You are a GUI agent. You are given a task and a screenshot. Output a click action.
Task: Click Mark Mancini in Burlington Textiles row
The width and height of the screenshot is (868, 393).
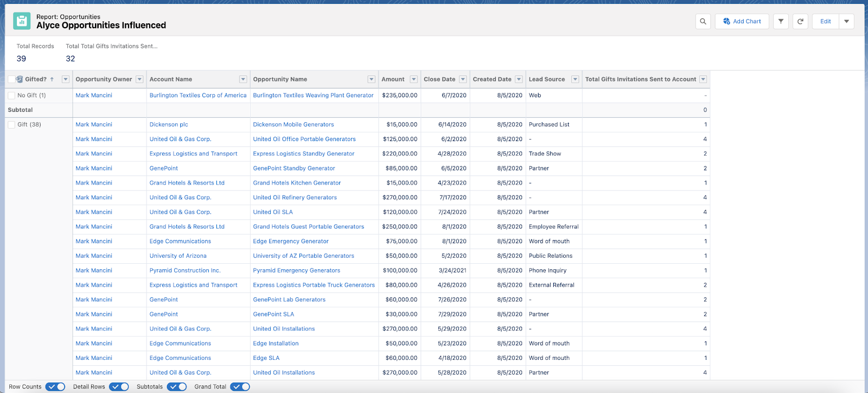point(94,96)
